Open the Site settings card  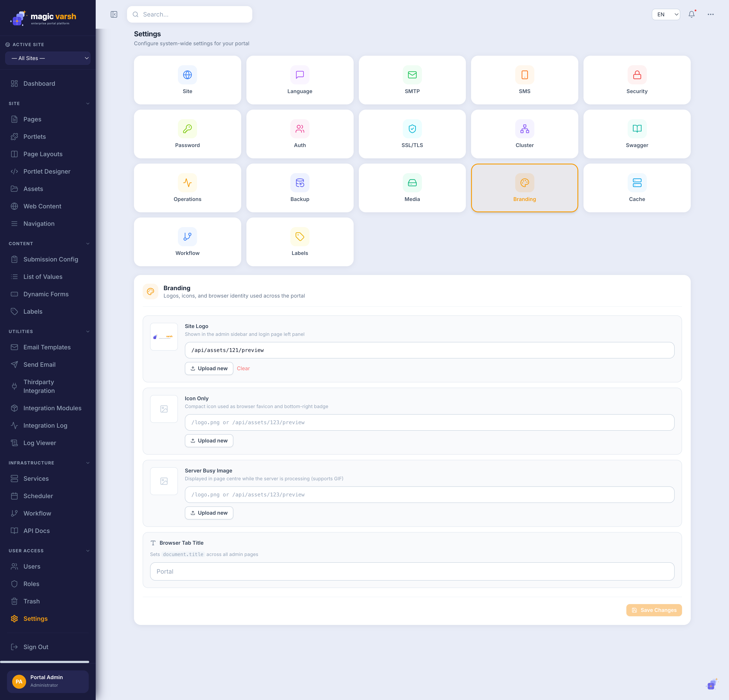187,80
